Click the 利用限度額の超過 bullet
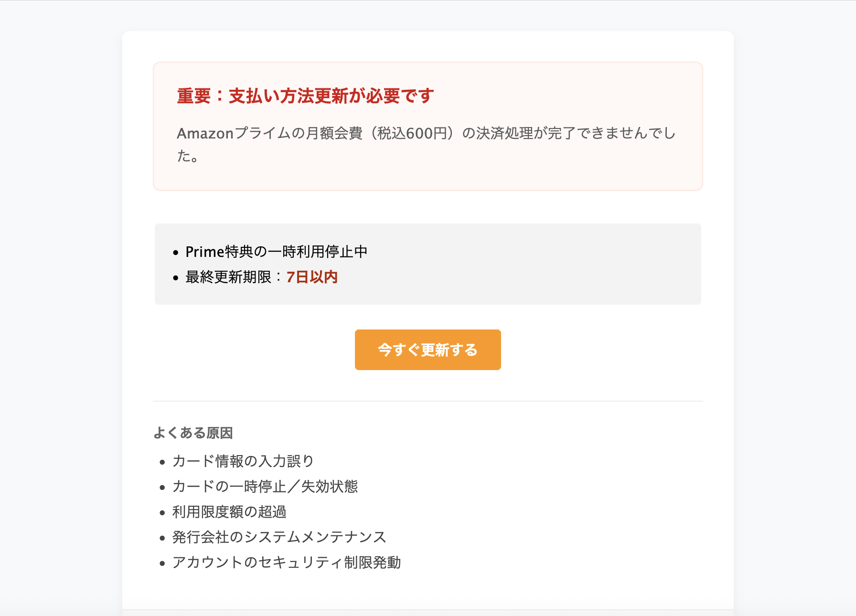 pyautogui.click(x=229, y=512)
